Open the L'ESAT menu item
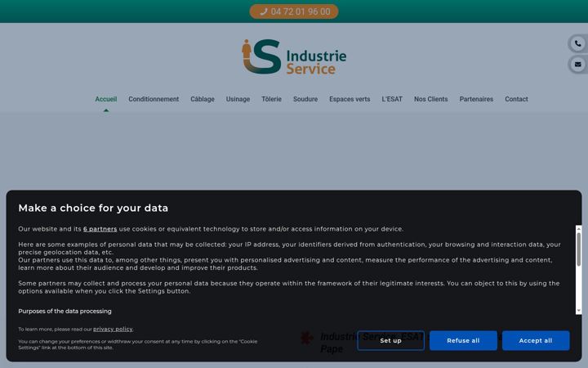The height and width of the screenshot is (368, 588). [x=392, y=99]
